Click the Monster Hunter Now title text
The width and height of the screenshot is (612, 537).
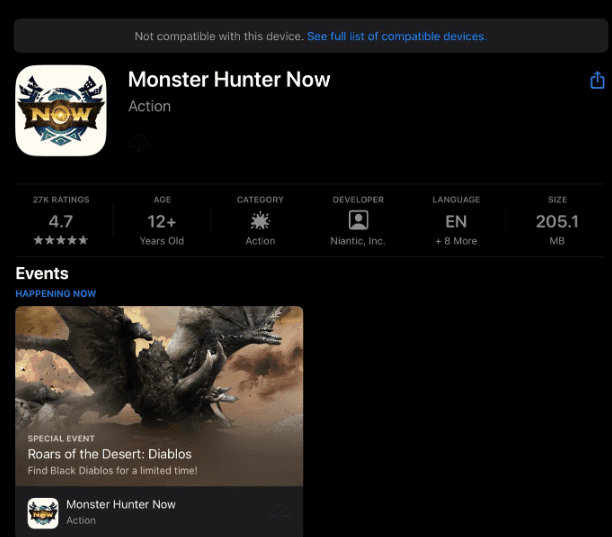(229, 80)
